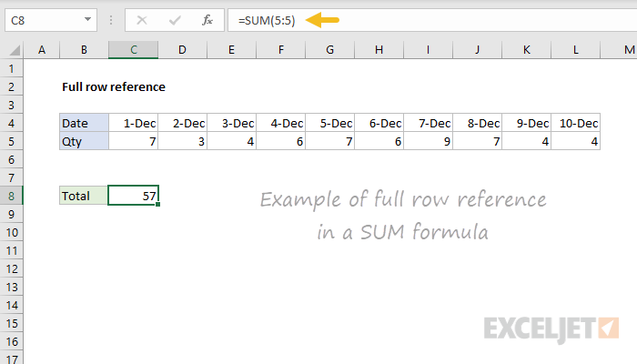Select row 1 header
The width and height of the screenshot is (637, 364).
[11, 68]
